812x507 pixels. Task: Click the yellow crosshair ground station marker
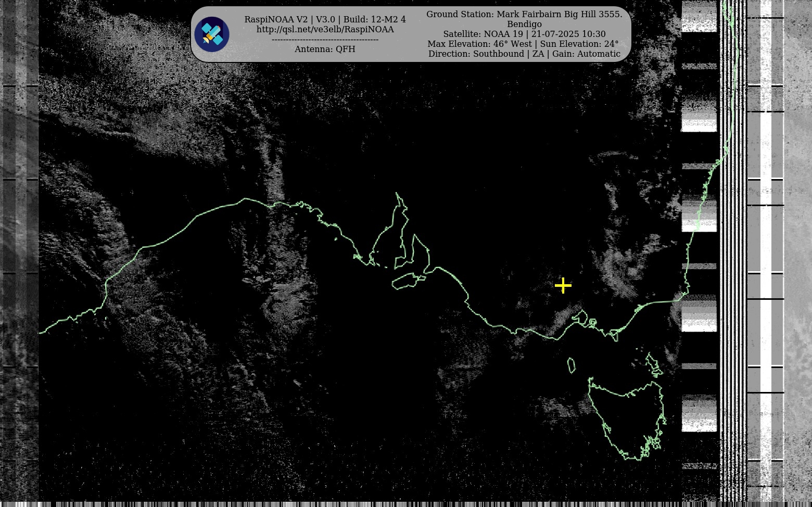(563, 286)
